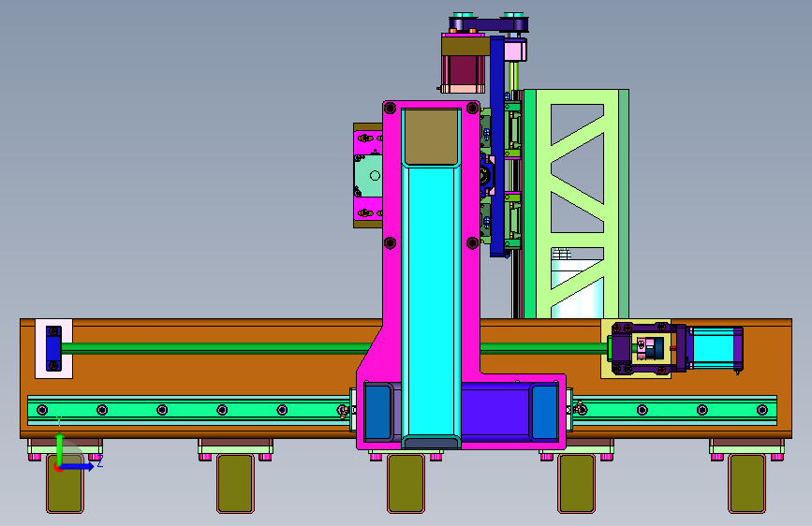This screenshot has height=526, width=812.
Task: Select the green linear guide rail left section
Action: 189,410
